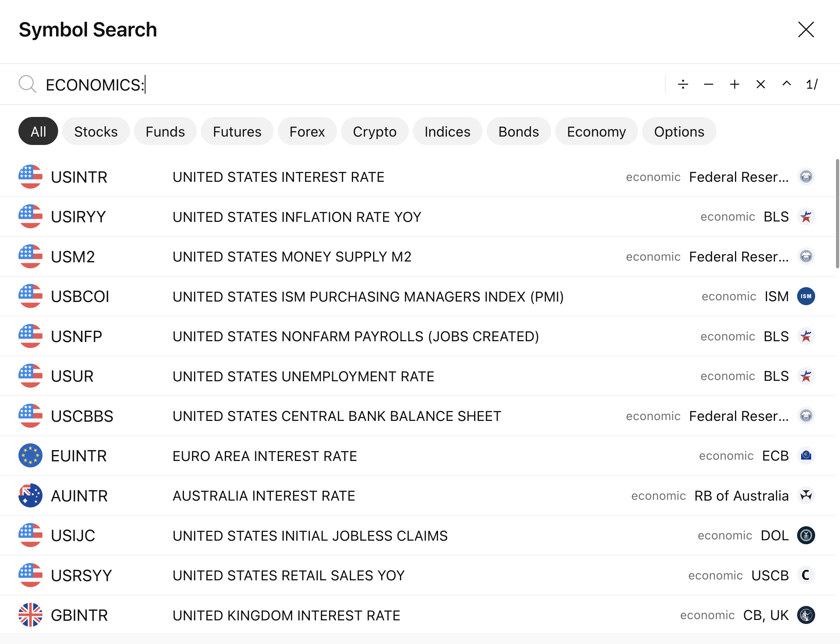Click the minus operator icon

(709, 85)
